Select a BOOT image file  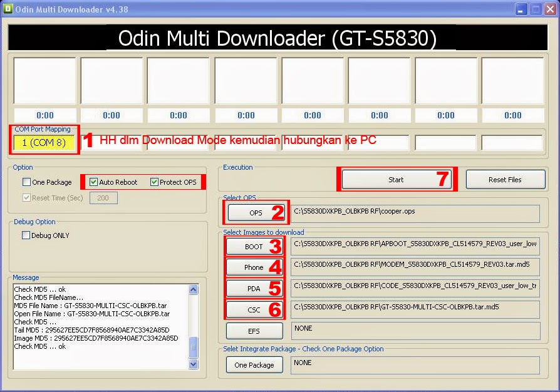[254, 247]
